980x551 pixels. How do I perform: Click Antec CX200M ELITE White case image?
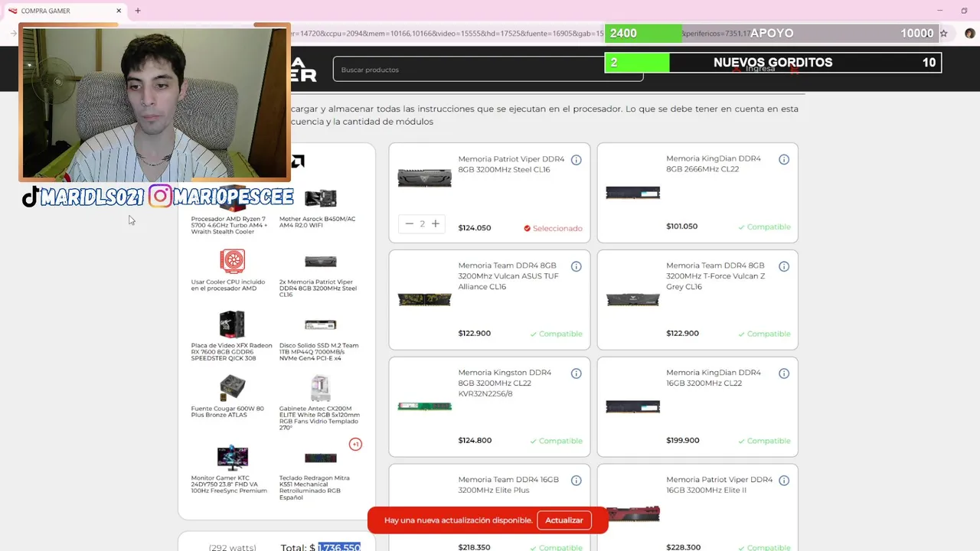[x=320, y=388]
